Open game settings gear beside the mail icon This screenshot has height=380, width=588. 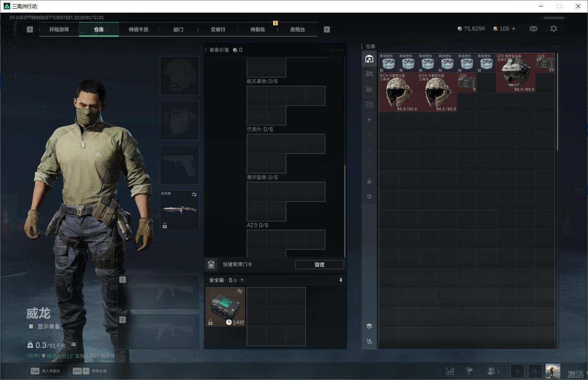pos(553,29)
